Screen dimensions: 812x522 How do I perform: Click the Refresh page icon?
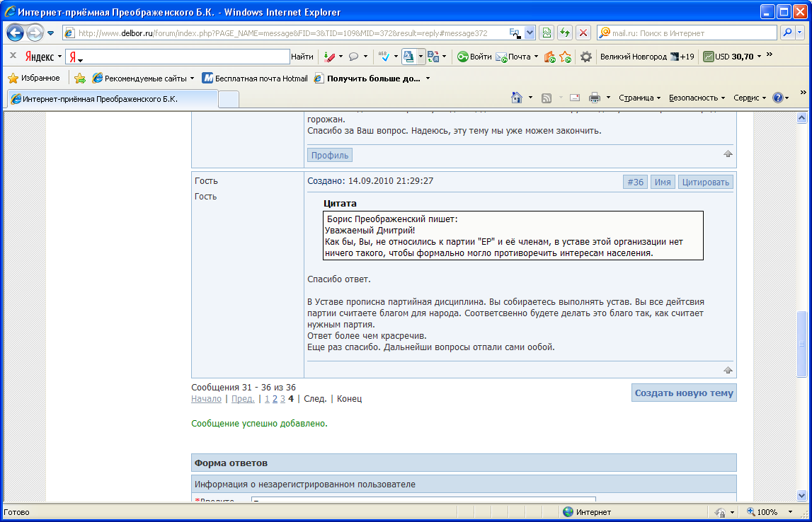tap(565, 33)
